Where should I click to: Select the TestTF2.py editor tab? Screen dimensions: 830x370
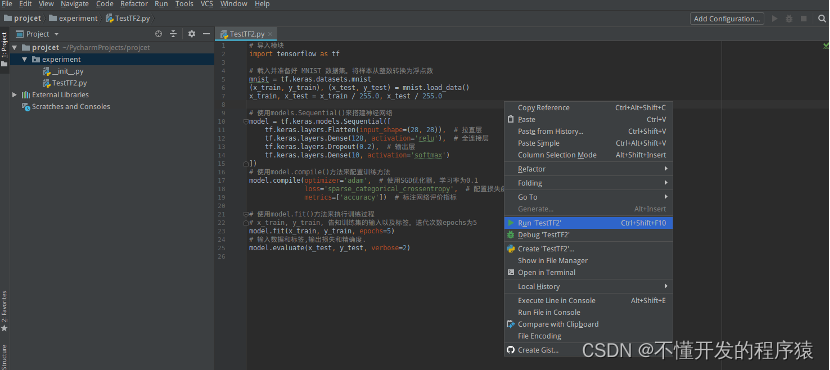[x=246, y=34]
